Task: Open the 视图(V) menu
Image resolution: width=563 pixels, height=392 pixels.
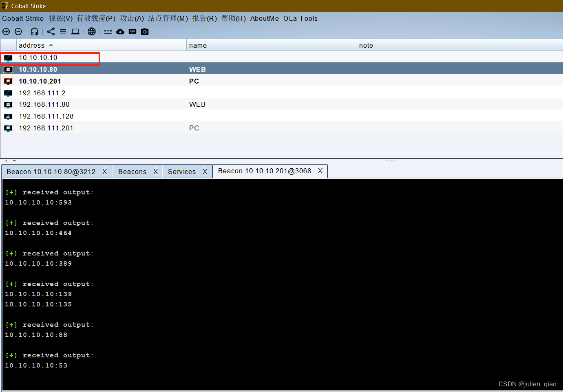Action: [61, 18]
